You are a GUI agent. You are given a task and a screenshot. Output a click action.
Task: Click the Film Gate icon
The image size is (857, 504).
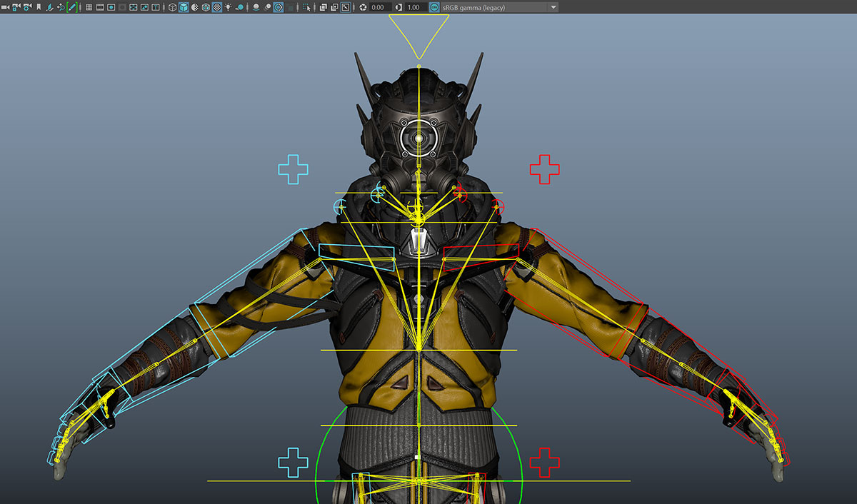pyautogui.click(x=100, y=7)
